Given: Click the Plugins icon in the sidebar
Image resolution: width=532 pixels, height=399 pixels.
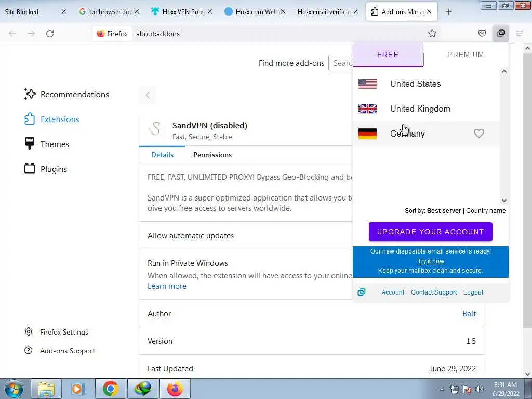Looking at the screenshot, I should tap(30, 168).
